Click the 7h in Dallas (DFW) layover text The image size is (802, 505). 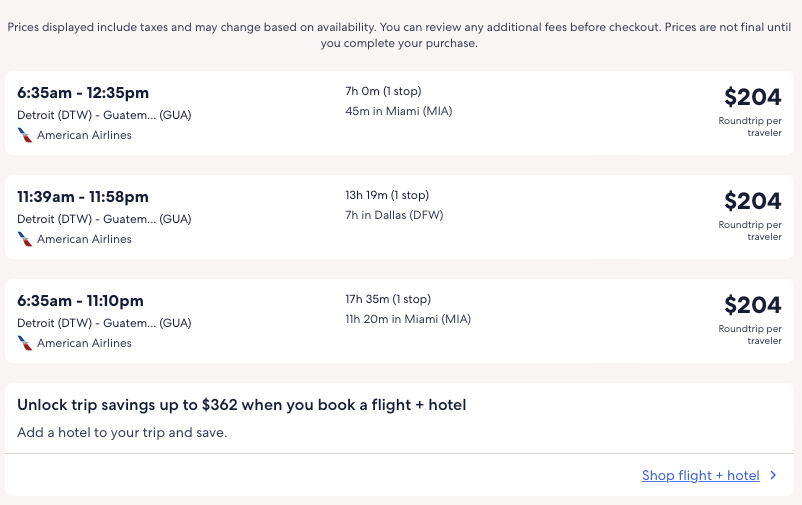click(x=394, y=215)
